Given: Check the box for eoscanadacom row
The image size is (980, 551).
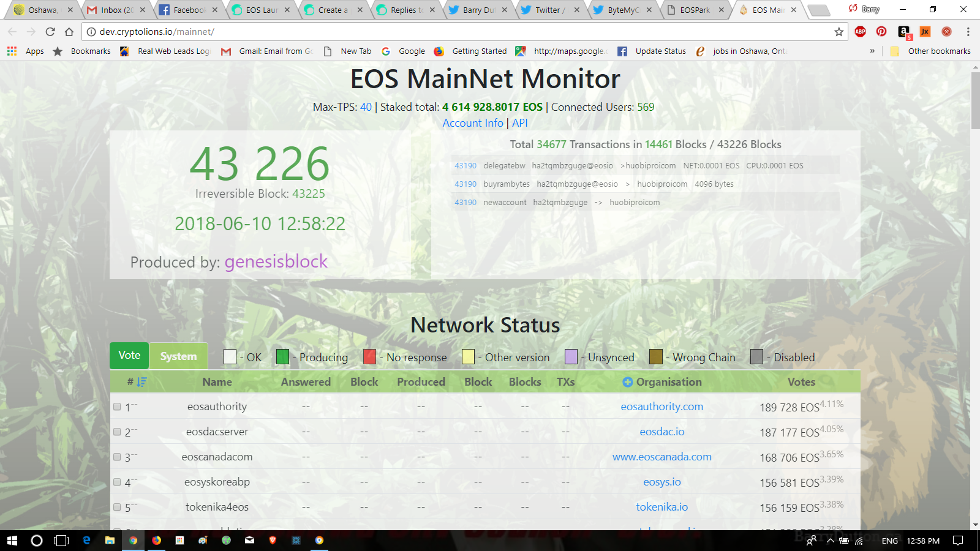Looking at the screenshot, I should click(x=117, y=457).
